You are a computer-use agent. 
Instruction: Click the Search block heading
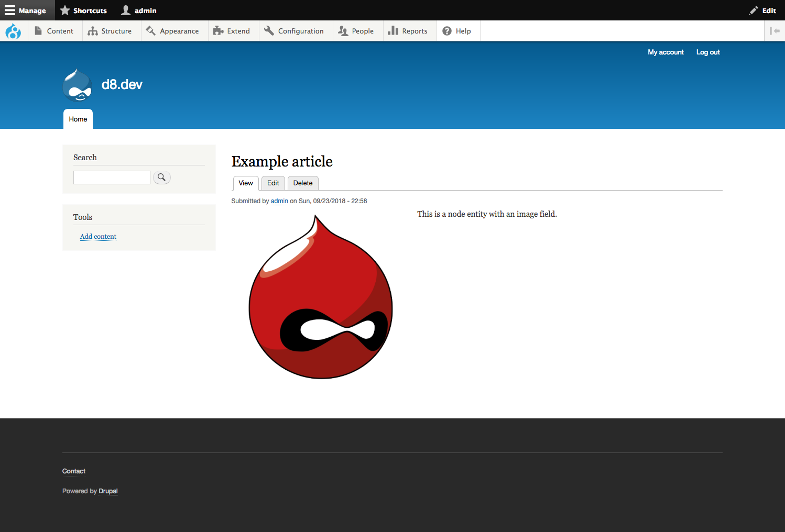tap(85, 158)
